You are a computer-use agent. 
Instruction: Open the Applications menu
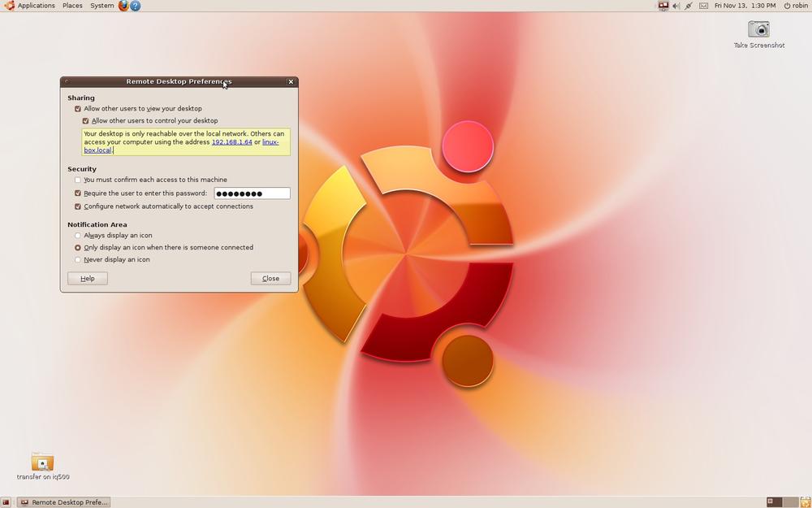click(34, 6)
